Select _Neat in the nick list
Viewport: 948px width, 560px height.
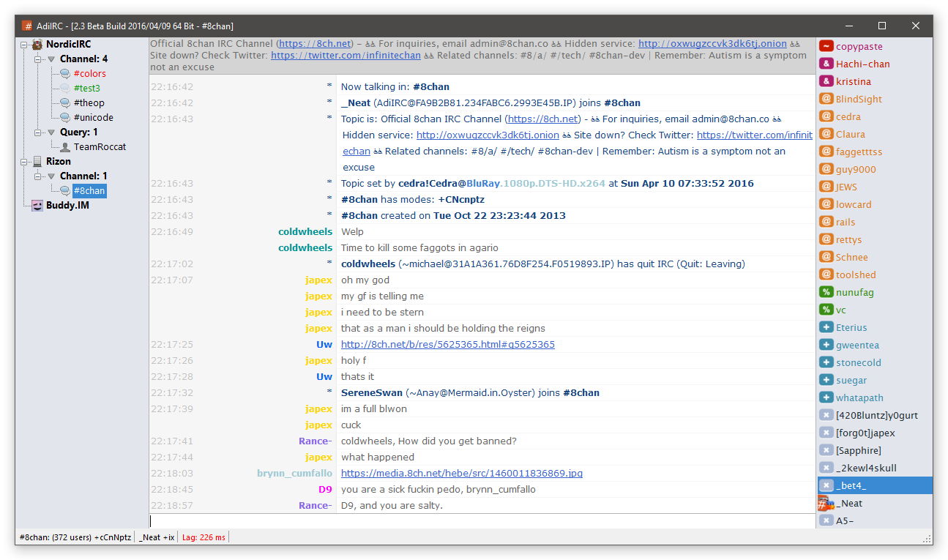click(875, 503)
